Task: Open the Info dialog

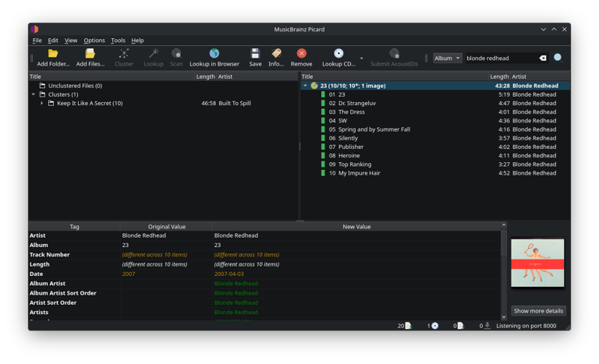Action: [276, 58]
